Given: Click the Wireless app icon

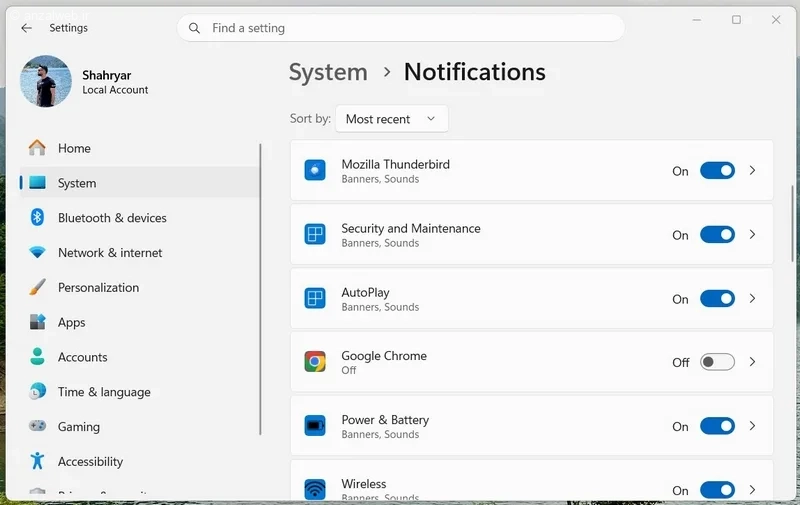Looking at the screenshot, I should (315, 489).
